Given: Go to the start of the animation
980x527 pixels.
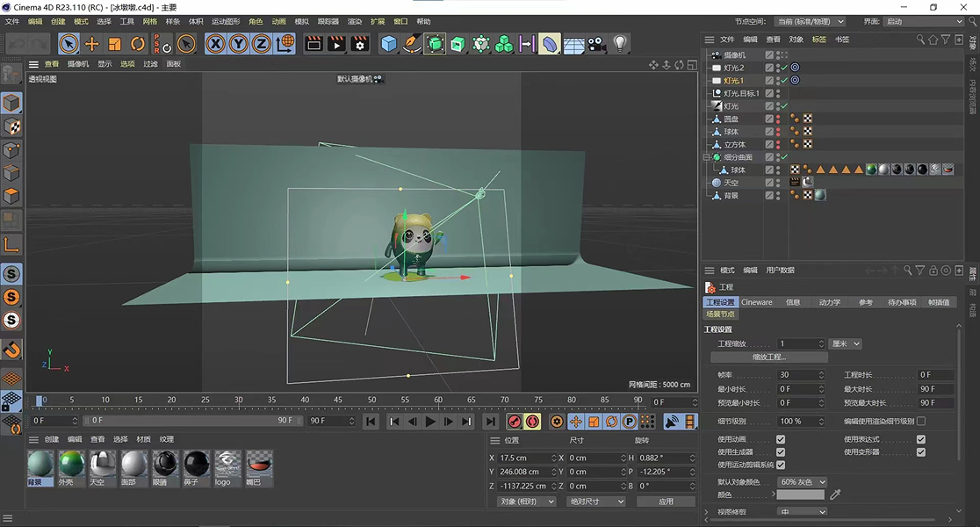Looking at the screenshot, I should (x=371, y=422).
